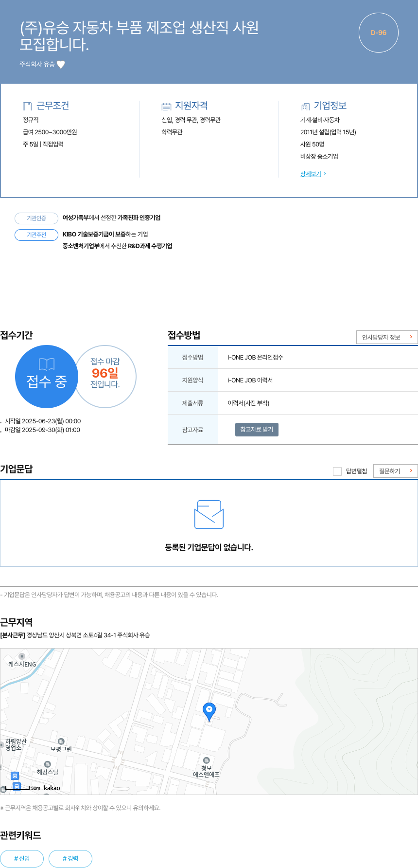The height and width of the screenshot is (868, 418).
Task: Click the 기관추천 badge
Action: click(36, 235)
